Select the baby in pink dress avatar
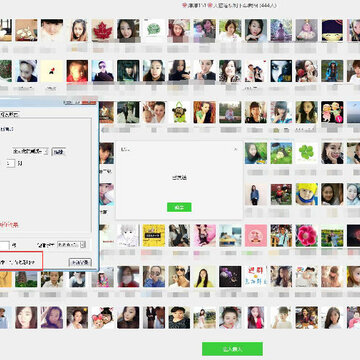The width and height of the screenshot is (360, 360). click(x=307, y=30)
